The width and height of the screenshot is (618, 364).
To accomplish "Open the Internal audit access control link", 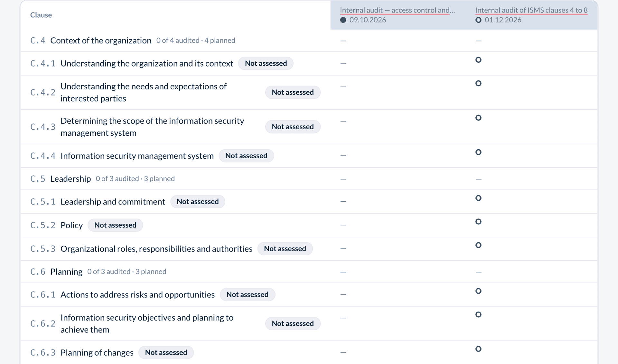I will [397, 10].
